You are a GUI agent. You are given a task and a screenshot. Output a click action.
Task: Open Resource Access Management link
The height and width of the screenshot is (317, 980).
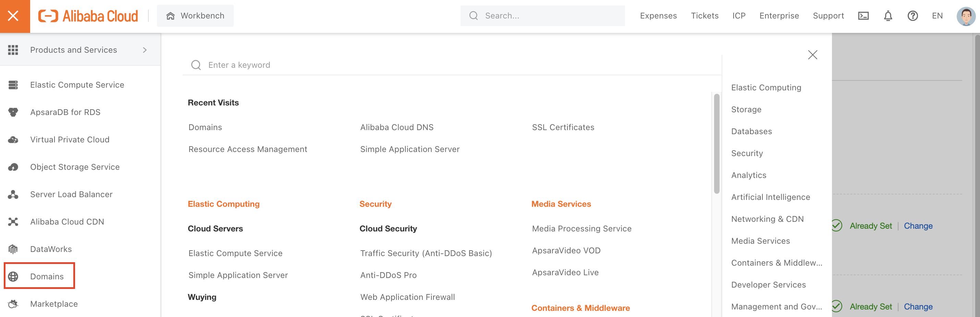(x=248, y=149)
